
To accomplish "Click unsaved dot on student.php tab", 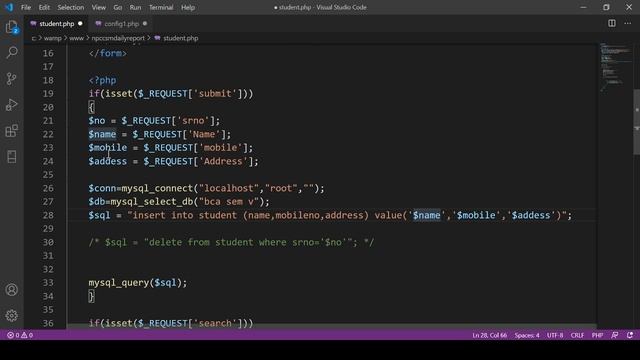I will click(x=80, y=24).
